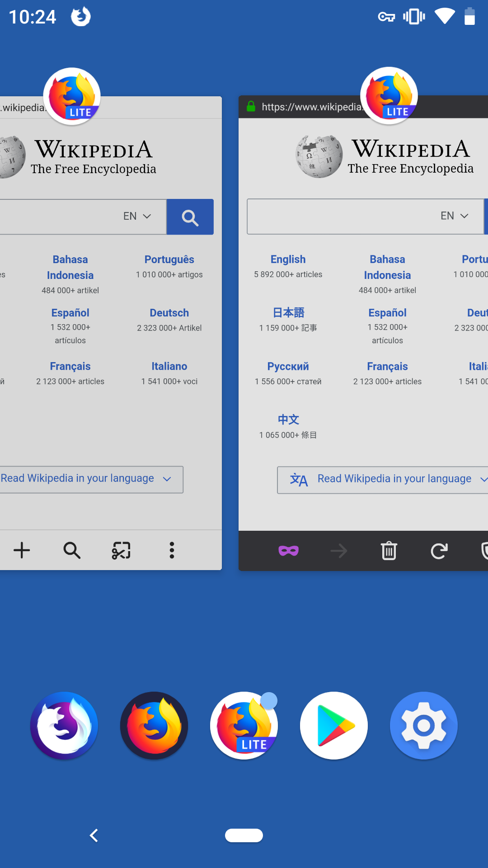Tap vibrate mode icon in status bar
The image size is (488, 868).
[414, 17]
